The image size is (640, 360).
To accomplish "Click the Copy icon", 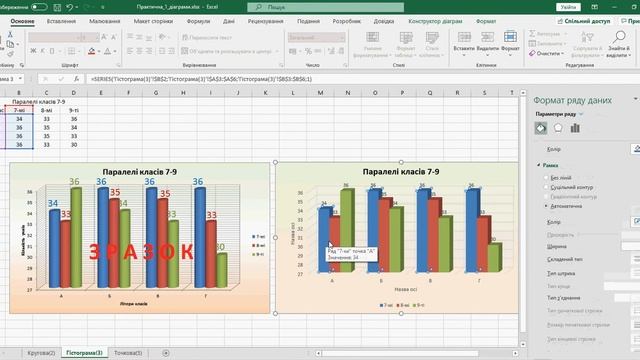I will point(10,44).
